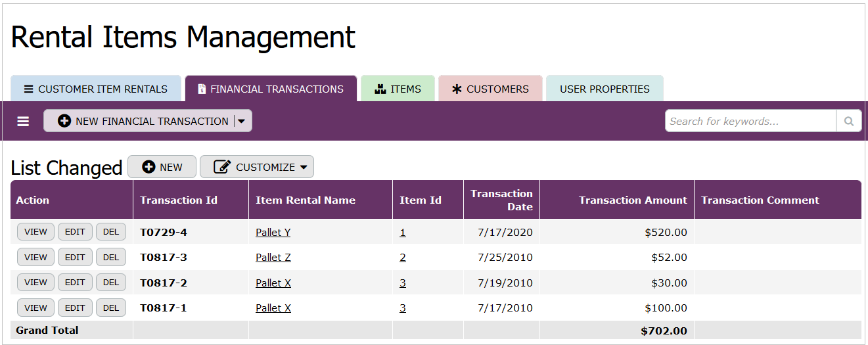Select the User Properties tab
Viewport: 868px width, 345px height.
point(605,89)
